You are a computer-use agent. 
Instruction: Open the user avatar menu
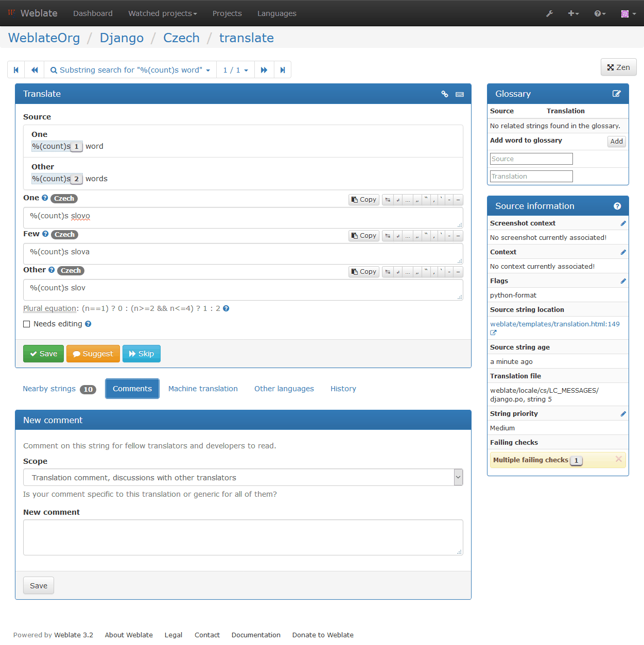click(x=628, y=13)
